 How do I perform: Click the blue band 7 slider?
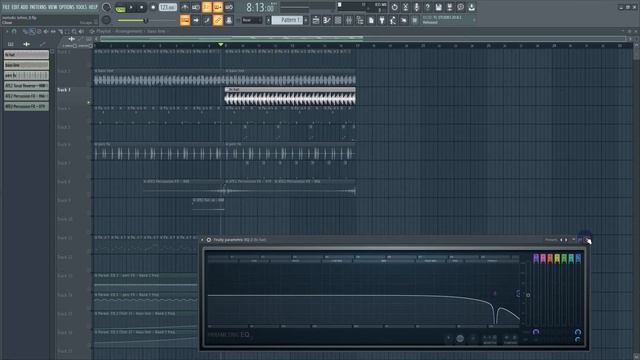(578, 258)
